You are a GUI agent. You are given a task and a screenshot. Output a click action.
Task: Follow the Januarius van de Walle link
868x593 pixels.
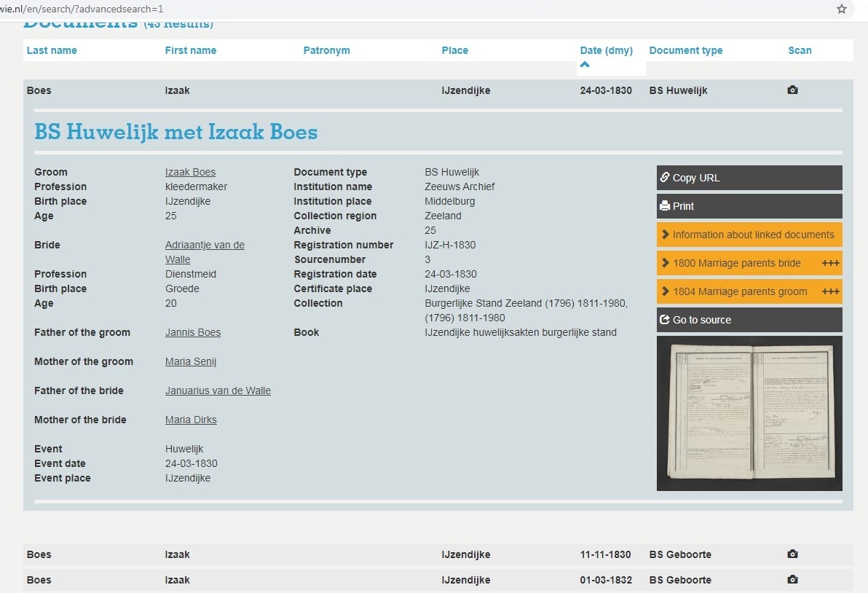click(x=218, y=391)
